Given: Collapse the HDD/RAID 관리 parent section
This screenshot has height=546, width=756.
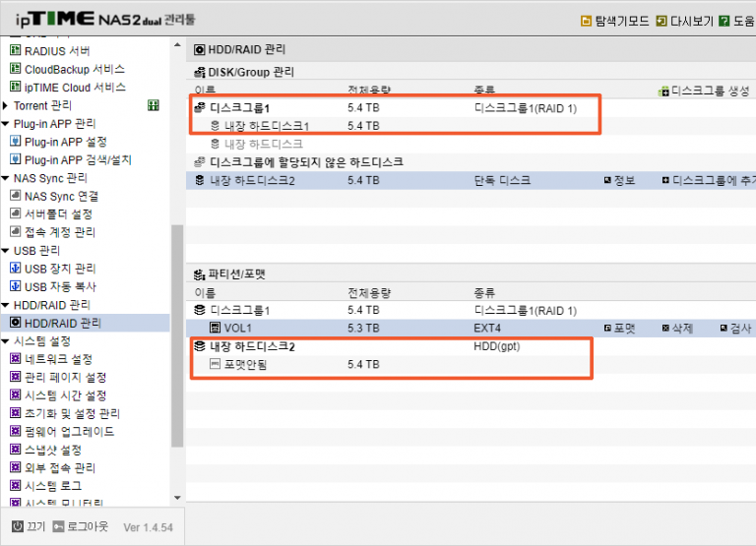Looking at the screenshot, I should point(5,305).
